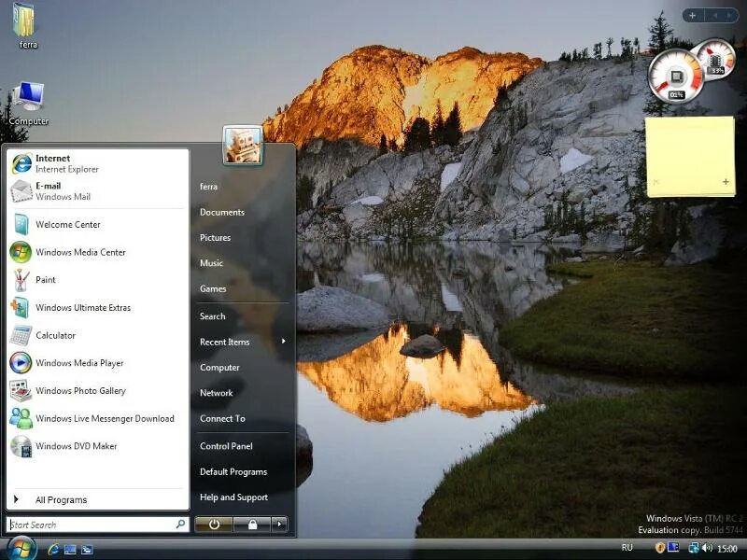The width and height of the screenshot is (747, 560).
Task: Expand the shutdown options arrow
Action: 279,525
